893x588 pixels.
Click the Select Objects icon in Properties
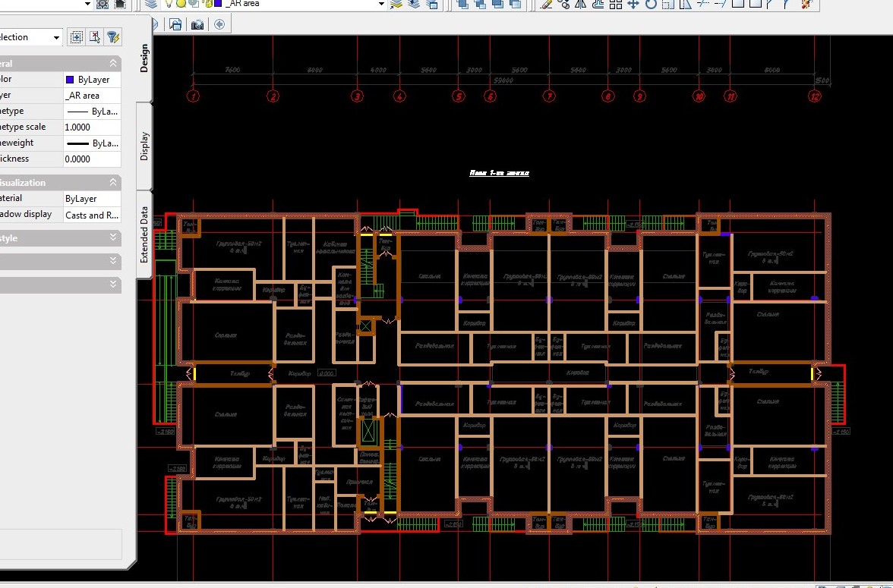pyautogui.click(x=94, y=37)
